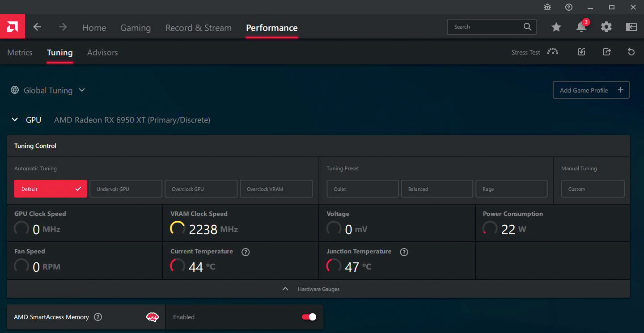Click the bug report icon
Screen dimensions: 644x333
coord(547,7)
